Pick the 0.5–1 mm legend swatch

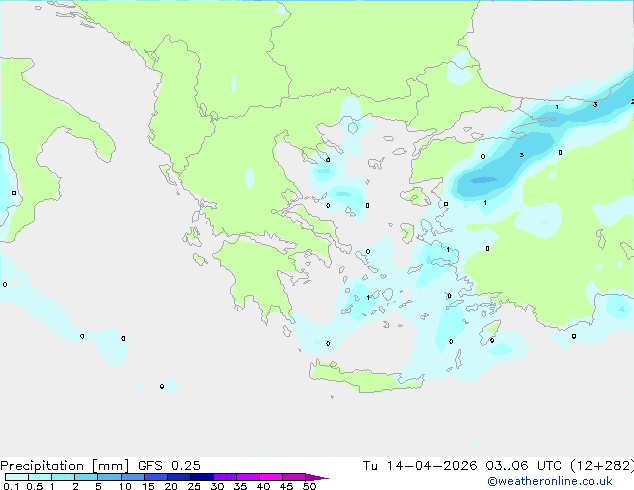click(40, 477)
